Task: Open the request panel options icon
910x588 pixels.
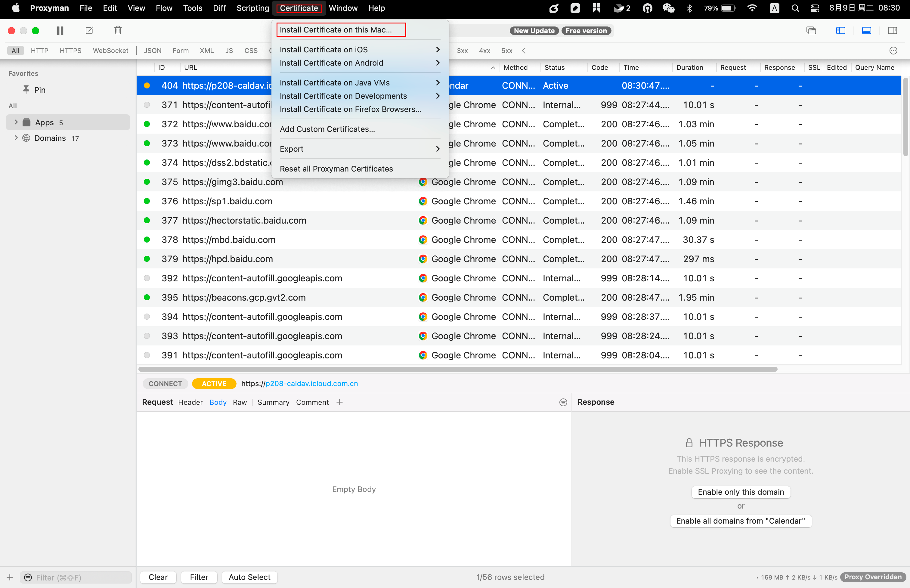Action: pyautogui.click(x=563, y=402)
